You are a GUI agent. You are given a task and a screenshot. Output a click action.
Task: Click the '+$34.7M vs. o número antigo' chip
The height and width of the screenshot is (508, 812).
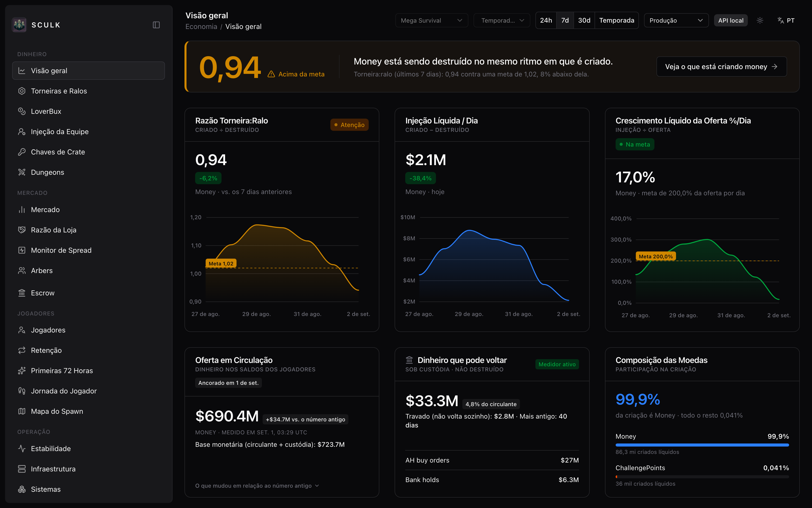[x=305, y=420]
